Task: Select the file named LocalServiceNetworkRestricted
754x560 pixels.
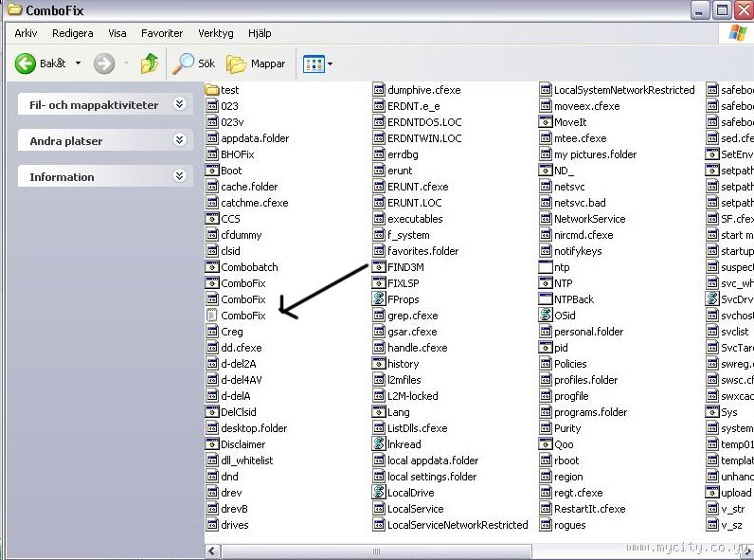Action: pos(451,525)
